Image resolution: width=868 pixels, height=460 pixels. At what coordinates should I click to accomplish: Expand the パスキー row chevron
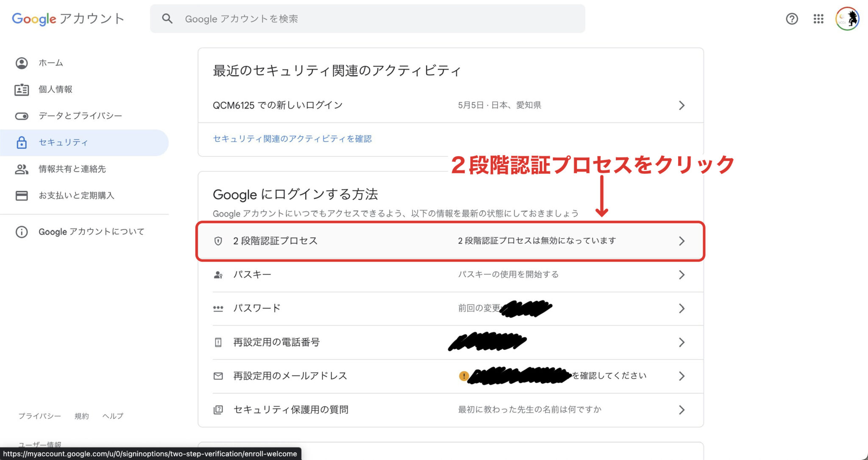tap(682, 274)
